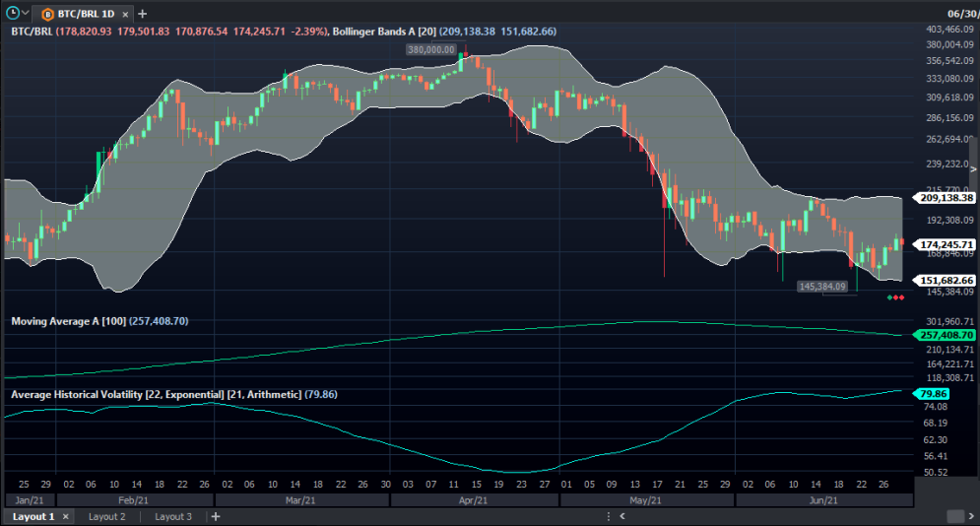Viewport: 980px width, 526px height.
Task: Click the orange Bitcoin icon on the chart tab
Action: click(47, 14)
